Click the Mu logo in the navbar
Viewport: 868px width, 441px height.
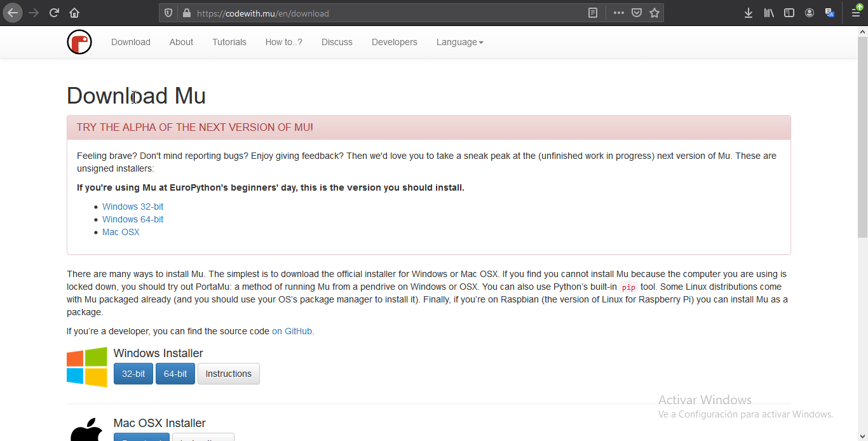[x=79, y=42]
